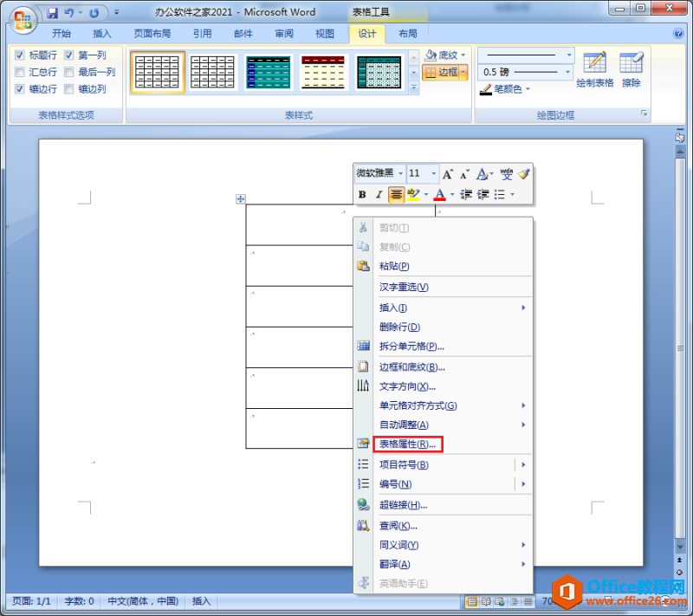Customize the Quick Access Toolbar dropdown
Screen dimensions: 693x616
[x=117, y=12]
